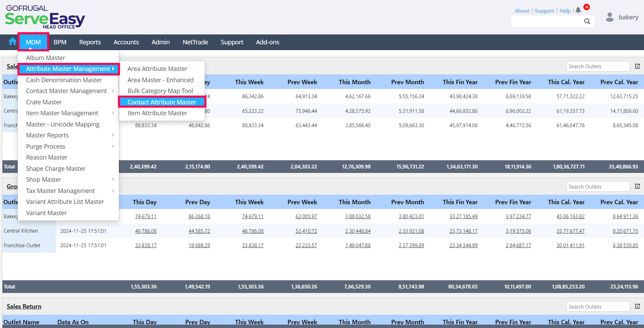
Task: Open Central Kitchen This Day value 46,786.08
Action: click(146, 231)
